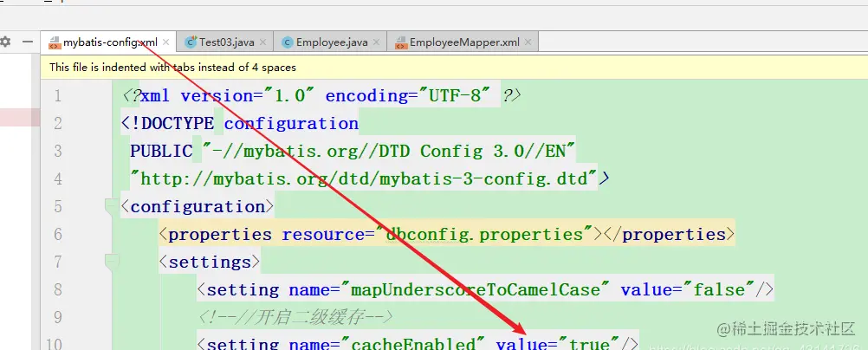Click the mybatis-config.xml file icon

tap(55, 42)
